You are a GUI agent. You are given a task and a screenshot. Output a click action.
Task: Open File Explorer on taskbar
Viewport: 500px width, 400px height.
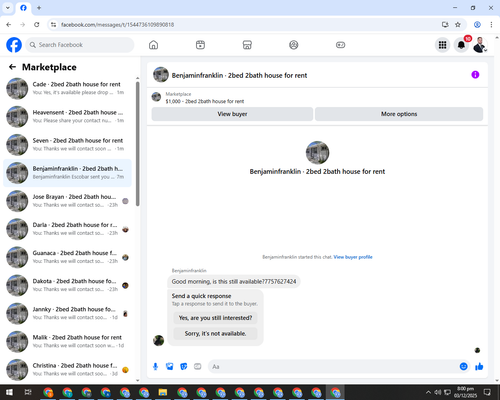pos(163,392)
